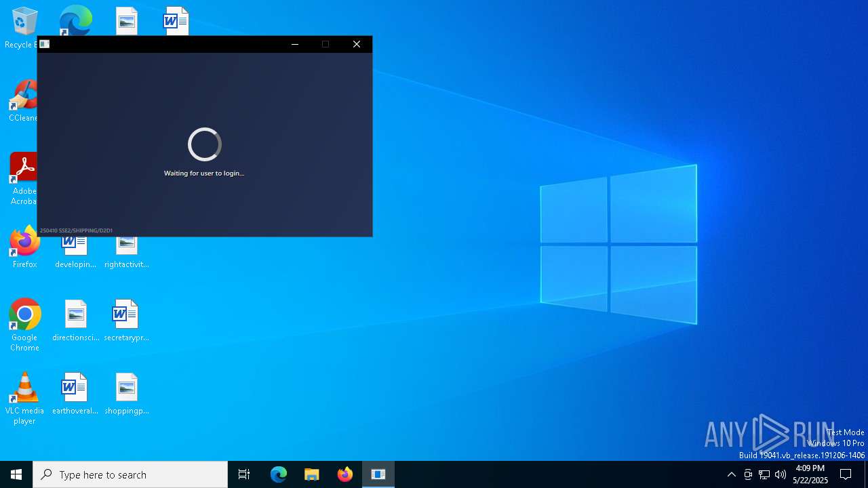Image resolution: width=868 pixels, height=488 pixels.
Task: Open the volume speaker tray icon
Action: tap(781, 474)
